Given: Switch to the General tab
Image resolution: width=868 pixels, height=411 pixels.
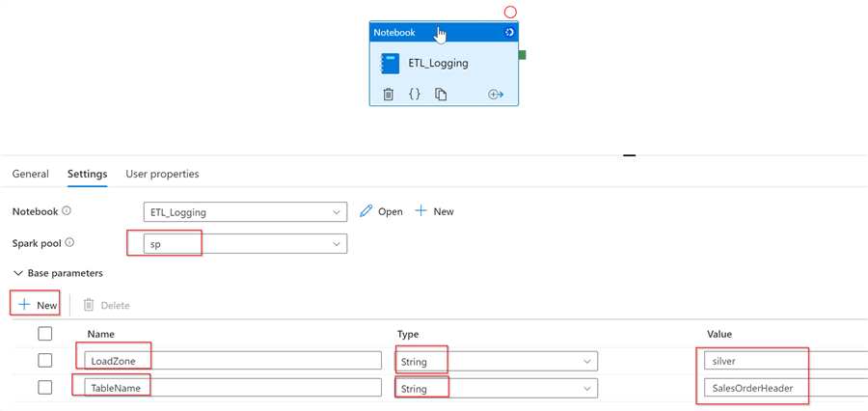Looking at the screenshot, I should tap(31, 174).
